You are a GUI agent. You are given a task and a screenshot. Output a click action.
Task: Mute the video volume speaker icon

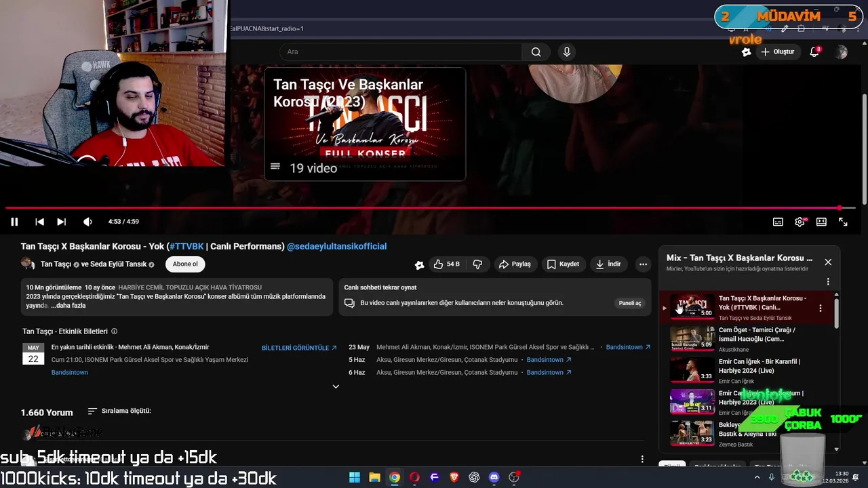(x=87, y=222)
